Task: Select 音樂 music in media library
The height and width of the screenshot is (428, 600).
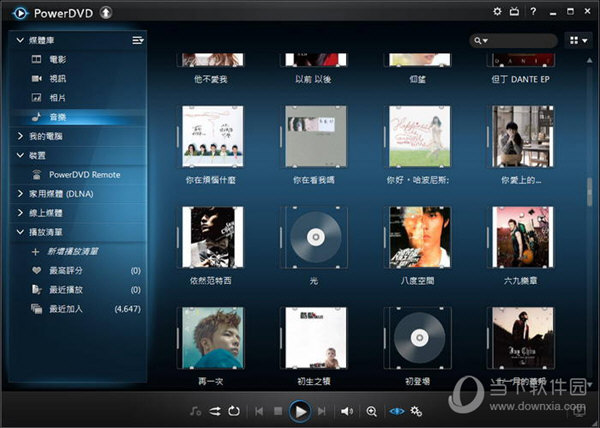Action: click(x=78, y=117)
